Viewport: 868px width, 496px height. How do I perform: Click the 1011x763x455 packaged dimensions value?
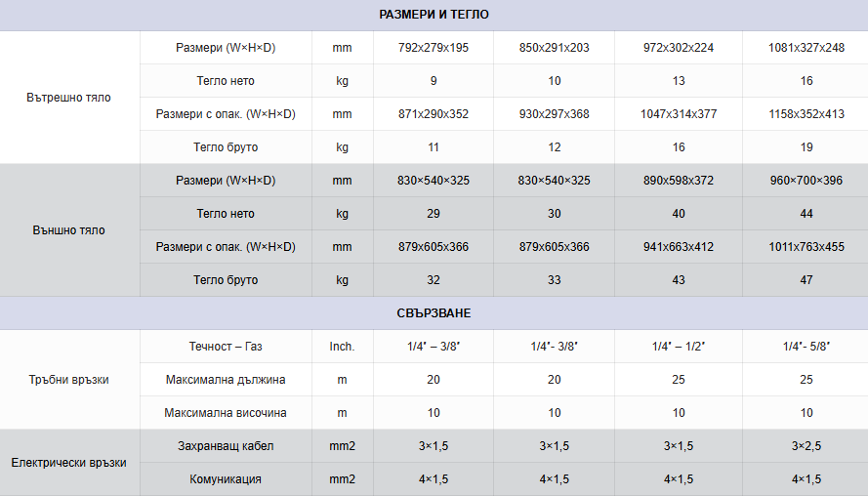[806, 247]
